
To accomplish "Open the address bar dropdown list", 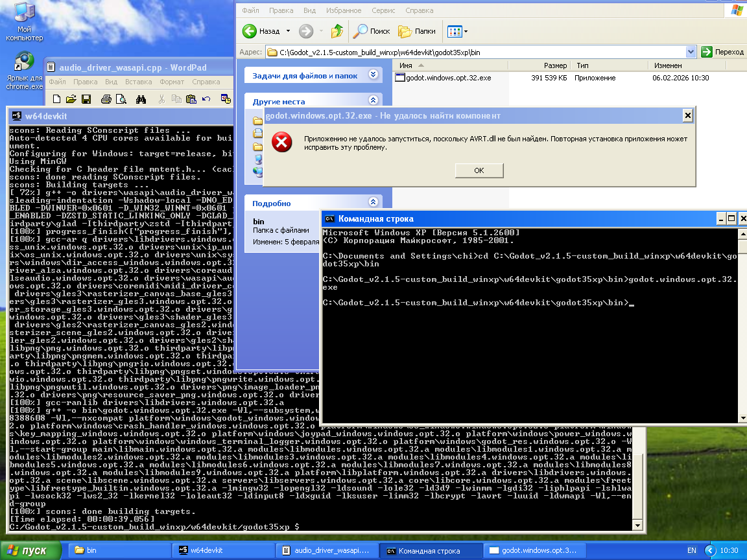I will pyautogui.click(x=691, y=52).
